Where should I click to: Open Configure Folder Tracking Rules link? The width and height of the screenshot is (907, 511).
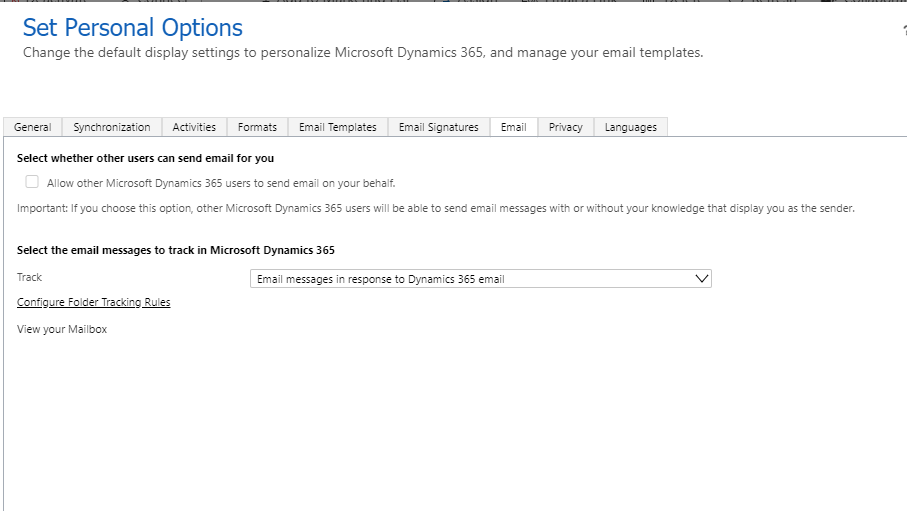click(x=94, y=302)
